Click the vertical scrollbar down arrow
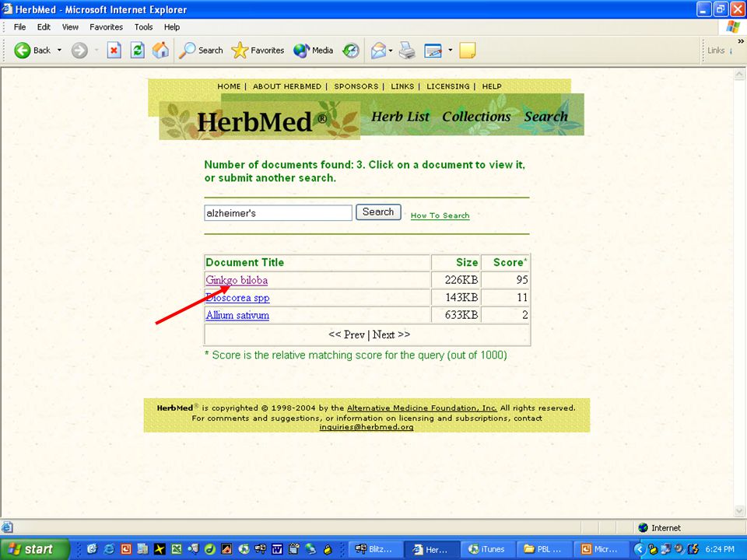Image resolution: width=747 pixels, height=560 pixels. tap(739, 512)
